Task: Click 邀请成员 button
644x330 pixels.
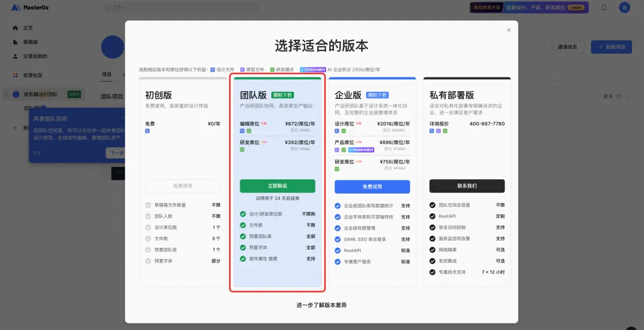Action: coord(567,47)
